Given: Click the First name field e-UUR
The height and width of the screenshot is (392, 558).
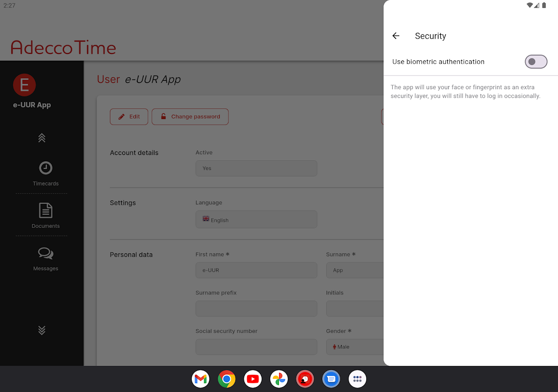Looking at the screenshot, I should click(x=256, y=270).
